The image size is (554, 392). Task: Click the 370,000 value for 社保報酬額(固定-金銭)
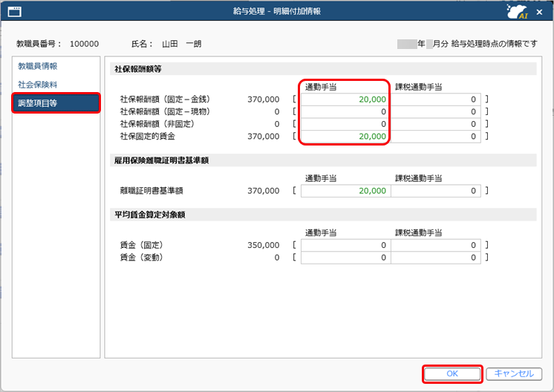[x=263, y=99]
